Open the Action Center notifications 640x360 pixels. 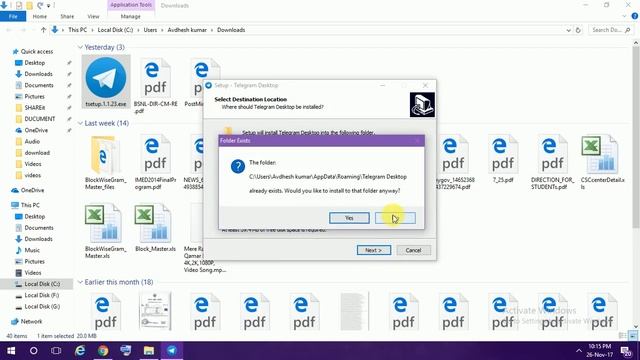coord(626,351)
